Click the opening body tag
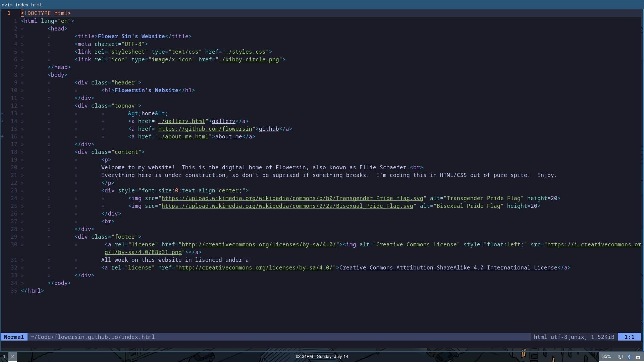 coord(57,75)
